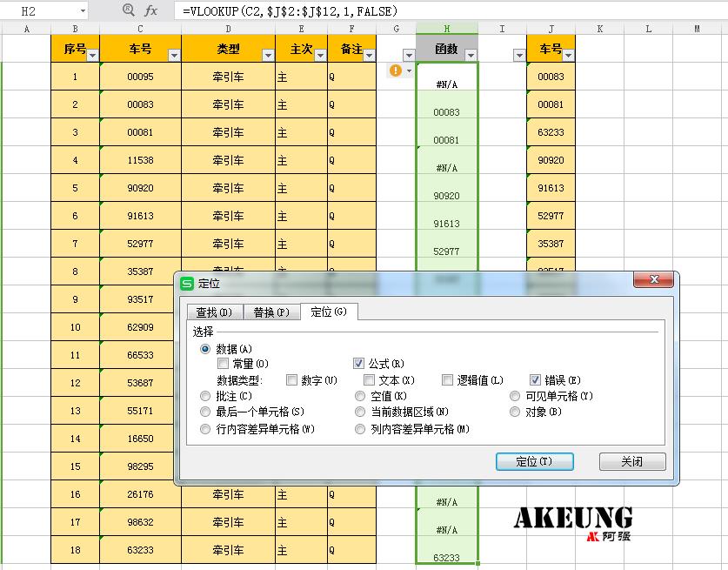Click the zoom magnifier icon in formula bar
The height and width of the screenshot is (570, 728).
[x=129, y=10]
